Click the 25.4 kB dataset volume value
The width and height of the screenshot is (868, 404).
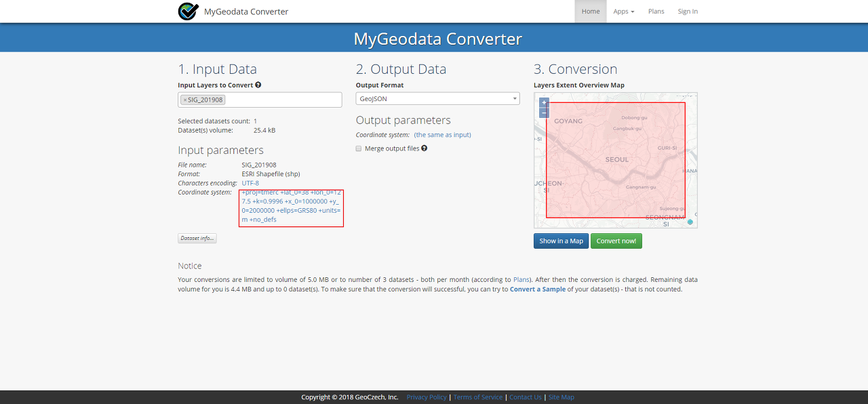[264, 130]
